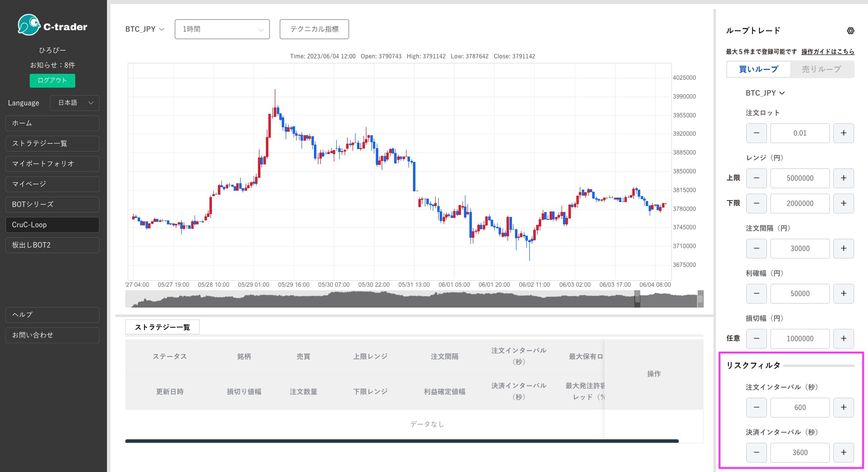
Task: Open BOTシリーズ from the sidebar
Action: coord(52,204)
